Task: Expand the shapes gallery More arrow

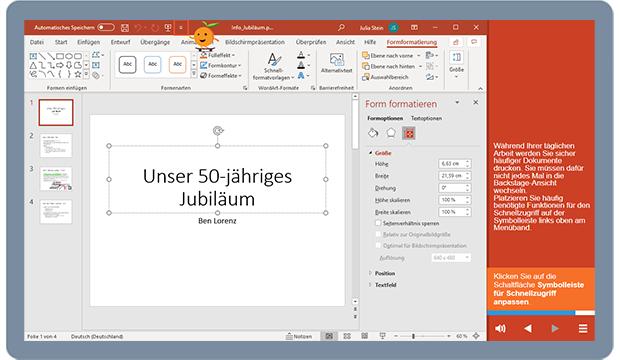Action: tap(86, 74)
